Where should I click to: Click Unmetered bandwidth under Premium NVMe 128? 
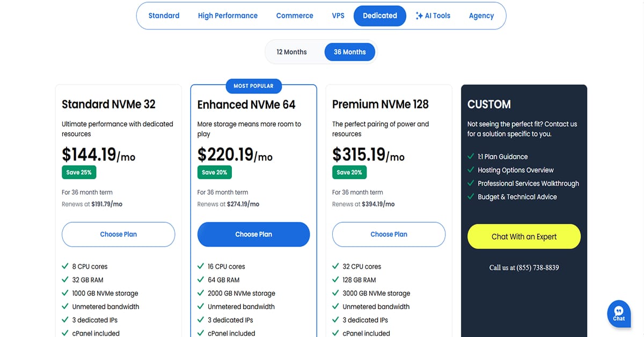[x=376, y=307]
